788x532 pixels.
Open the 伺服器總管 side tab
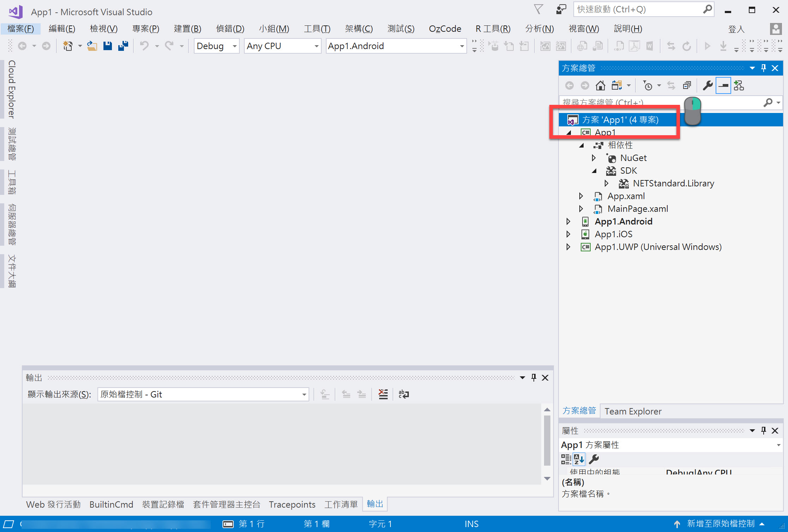[12, 225]
